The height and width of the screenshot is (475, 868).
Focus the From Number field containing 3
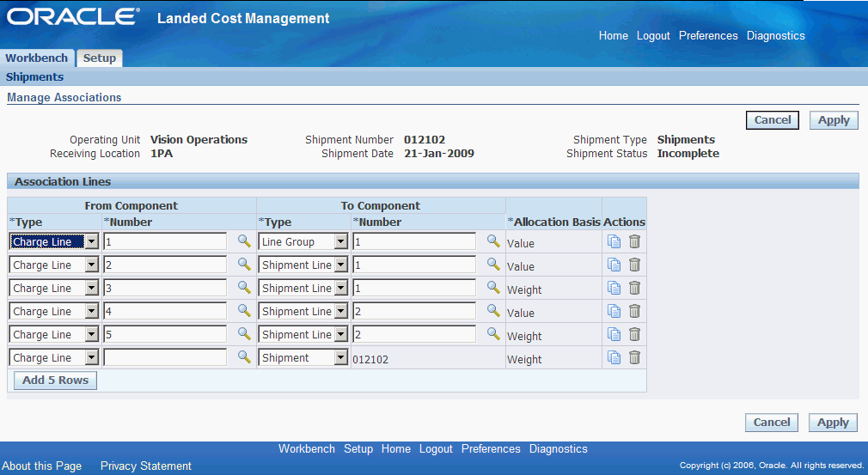tap(165, 288)
